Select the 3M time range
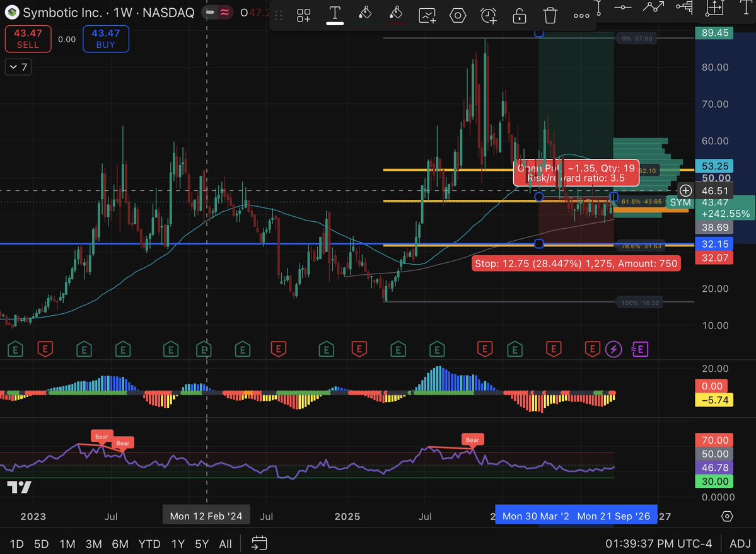Image resolution: width=756 pixels, height=554 pixels. point(93,544)
